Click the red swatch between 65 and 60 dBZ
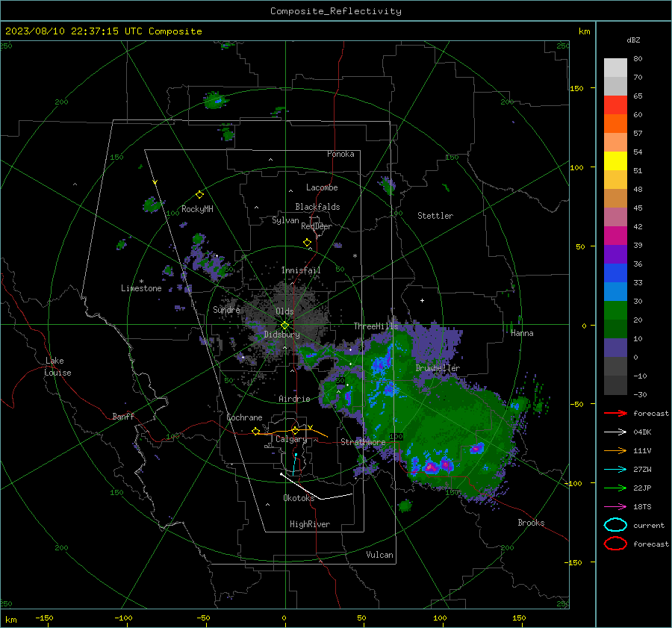Viewport: 672px width, 628px height. tap(615, 105)
